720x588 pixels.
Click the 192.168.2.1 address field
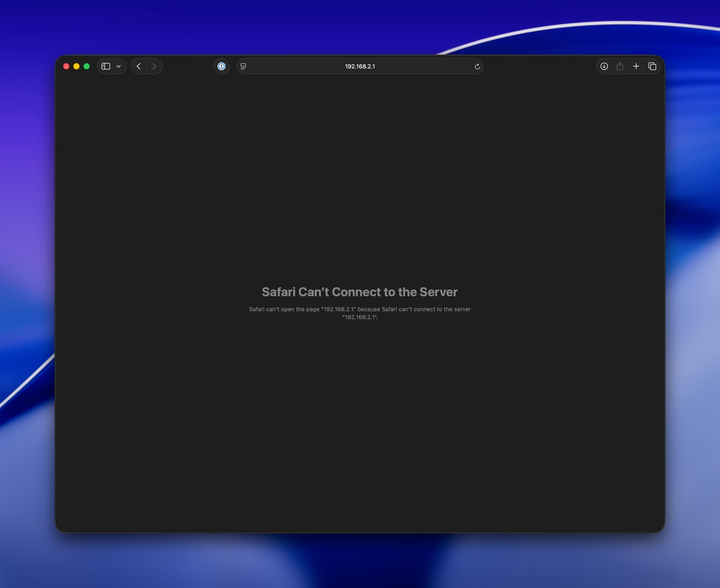[359, 66]
